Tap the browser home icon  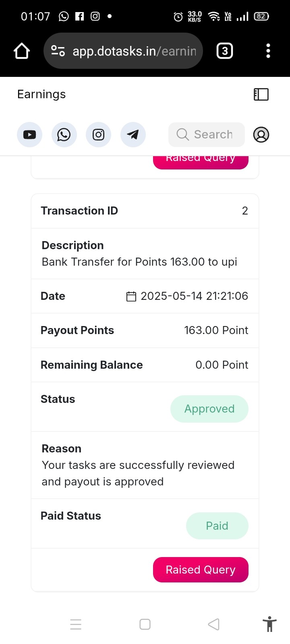[x=22, y=51]
